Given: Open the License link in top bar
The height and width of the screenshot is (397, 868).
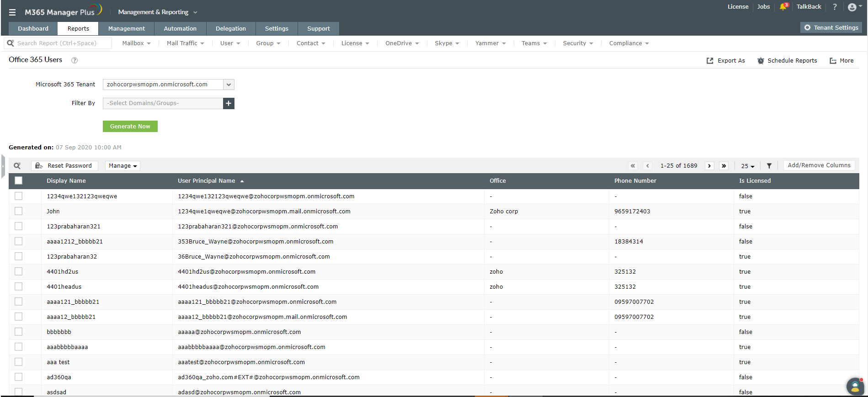Looking at the screenshot, I should click(738, 7).
